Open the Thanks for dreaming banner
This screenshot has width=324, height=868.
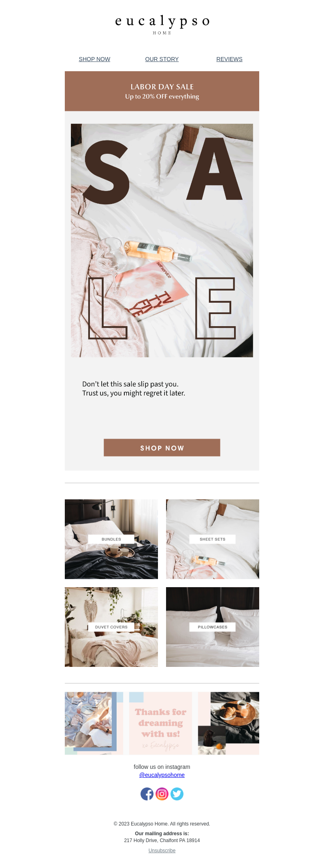click(162, 723)
